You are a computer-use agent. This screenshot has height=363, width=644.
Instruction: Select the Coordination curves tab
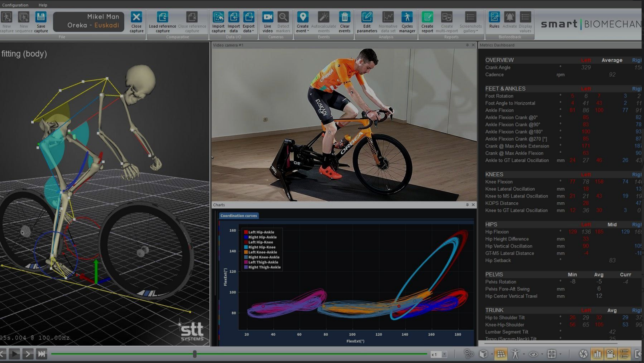tap(239, 216)
